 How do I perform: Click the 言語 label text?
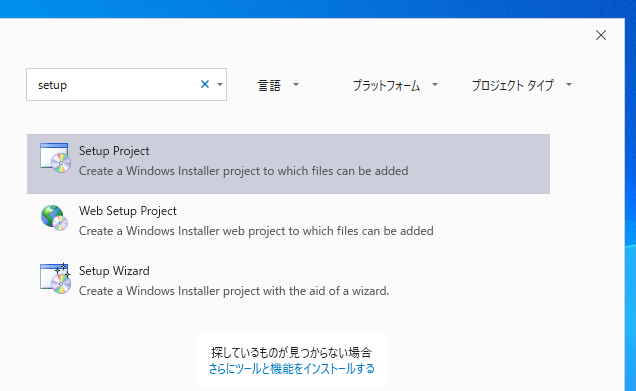[269, 85]
